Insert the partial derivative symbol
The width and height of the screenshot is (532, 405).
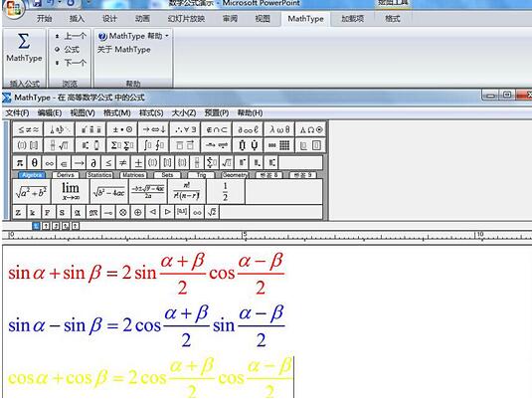click(93, 163)
